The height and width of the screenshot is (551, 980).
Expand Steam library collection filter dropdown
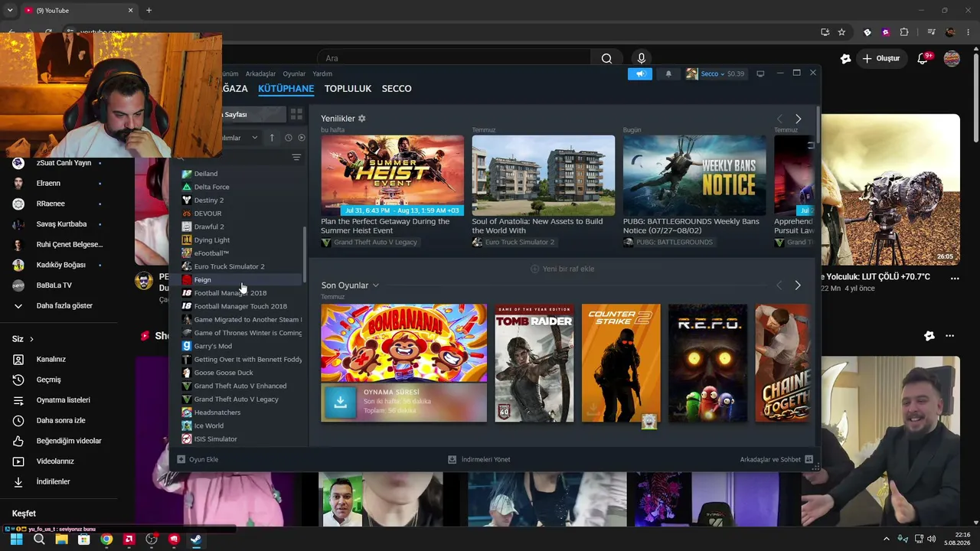pyautogui.click(x=254, y=138)
